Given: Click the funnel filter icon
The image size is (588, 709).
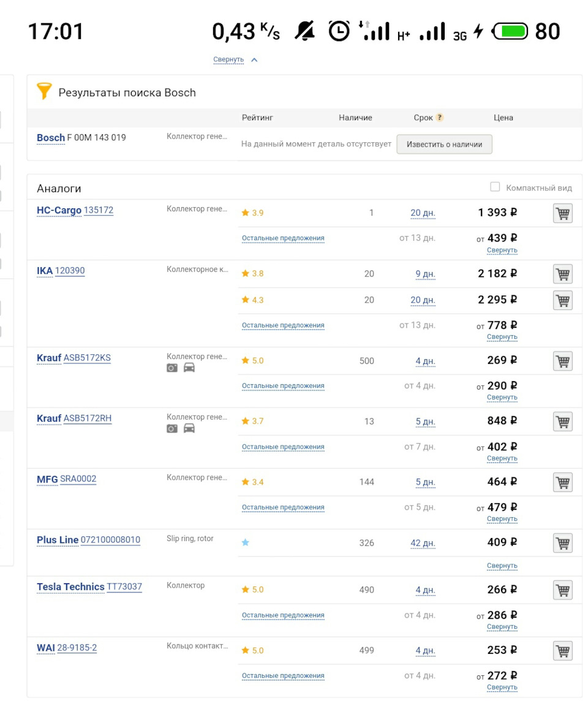Looking at the screenshot, I should pos(44,92).
